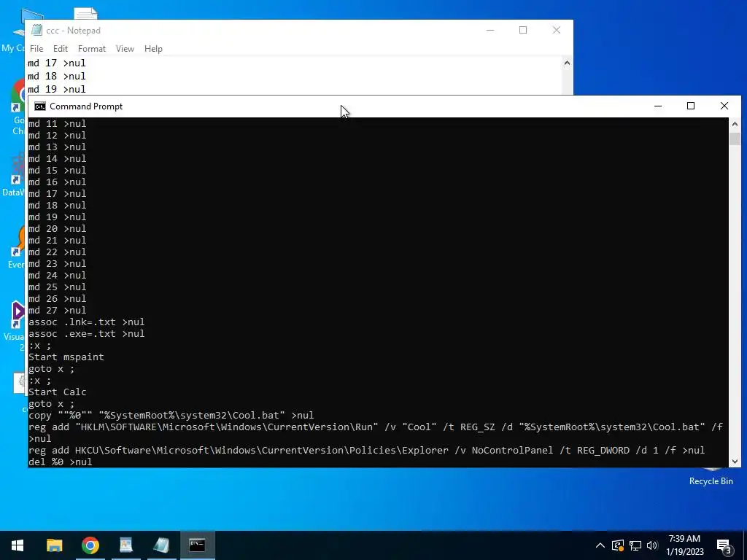The height and width of the screenshot is (560, 747).
Task: Click the copy Cool.bat command line
Action: tap(171, 415)
